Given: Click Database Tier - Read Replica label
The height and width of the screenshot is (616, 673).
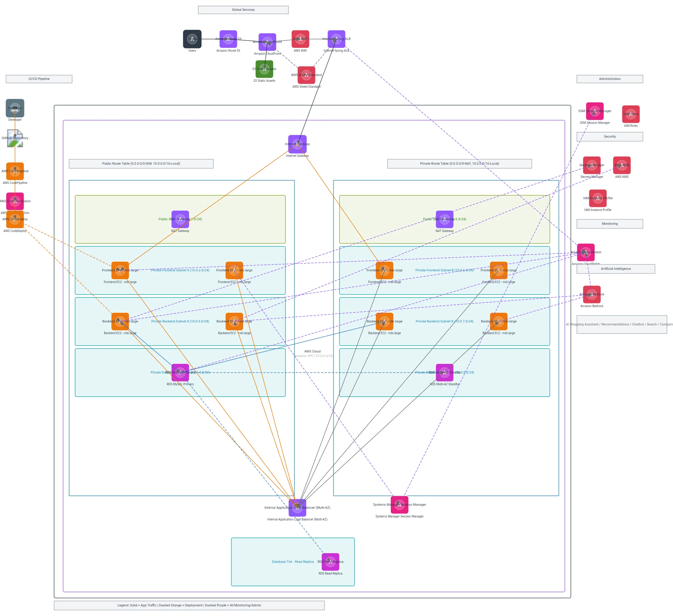Looking at the screenshot, I should tap(293, 562).
